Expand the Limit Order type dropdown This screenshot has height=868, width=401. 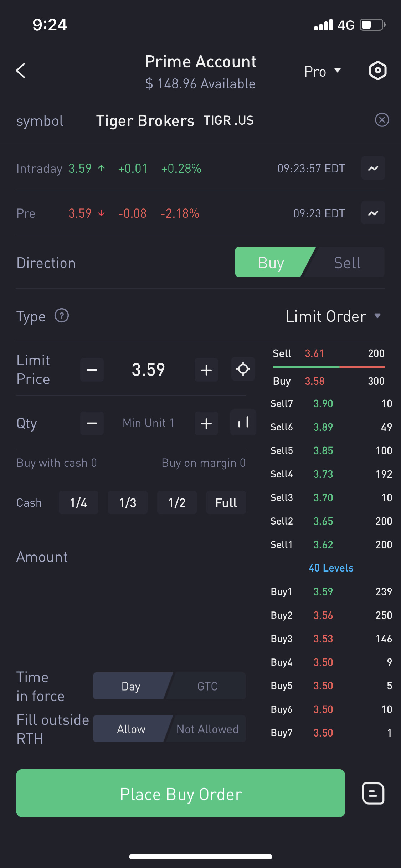tap(333, 316)
